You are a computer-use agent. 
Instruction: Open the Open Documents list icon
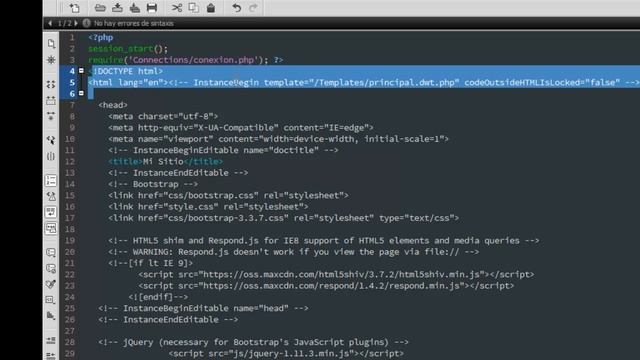pyautogui.click(x=51, y=44)
